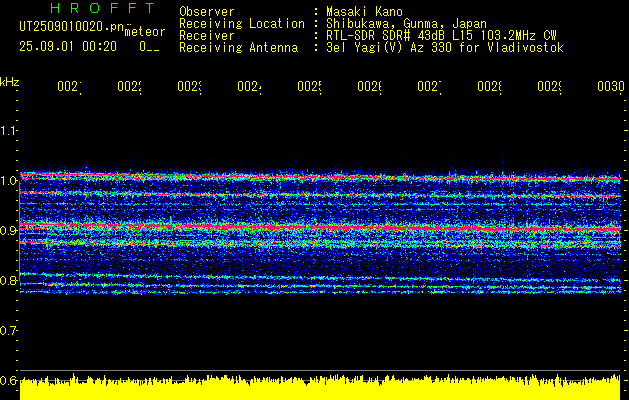Viewport: 629px width, 400px height.
Task: Click the red signal trace near 1.0 kHz
Action: 321,177
